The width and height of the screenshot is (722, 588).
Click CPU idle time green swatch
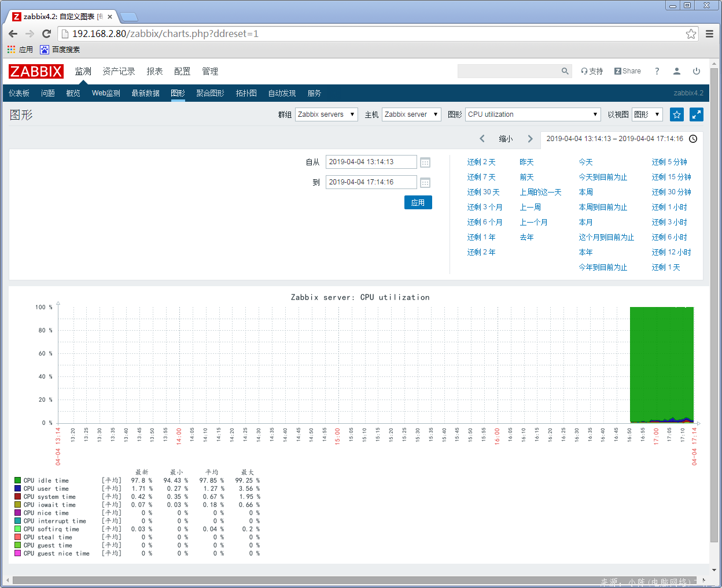pos(17,480)
